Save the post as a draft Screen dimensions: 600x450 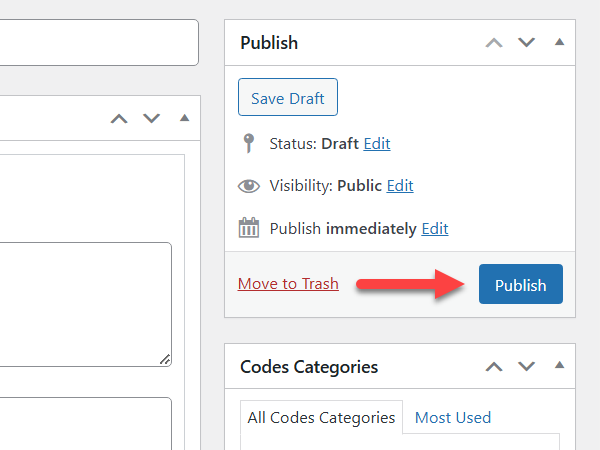[x=288, y=97]
